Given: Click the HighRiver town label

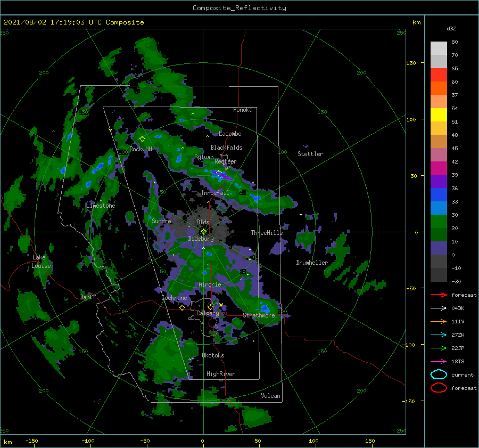Looking at the screenshot, I should click(x=221, y=374).
